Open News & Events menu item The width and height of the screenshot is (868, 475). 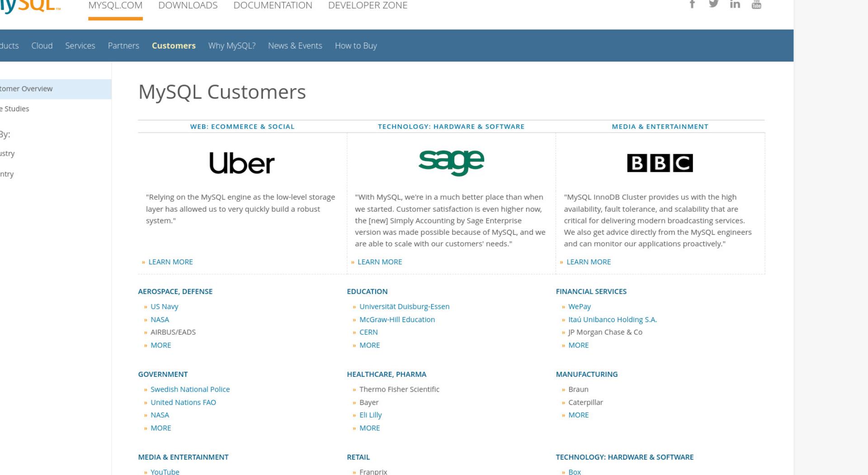tap(295, 46)
